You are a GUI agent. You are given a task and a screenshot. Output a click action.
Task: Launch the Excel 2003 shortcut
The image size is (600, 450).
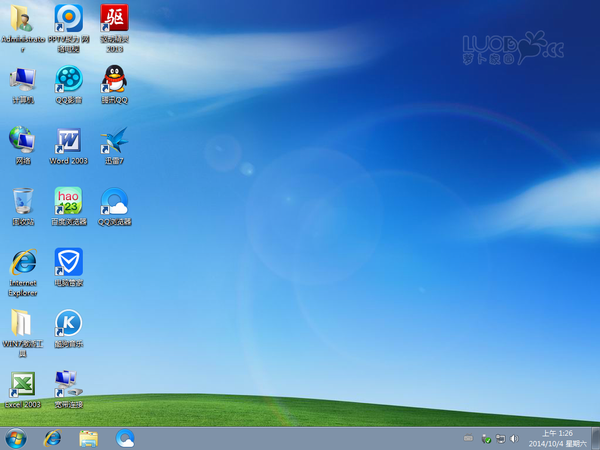pos(22,384)
